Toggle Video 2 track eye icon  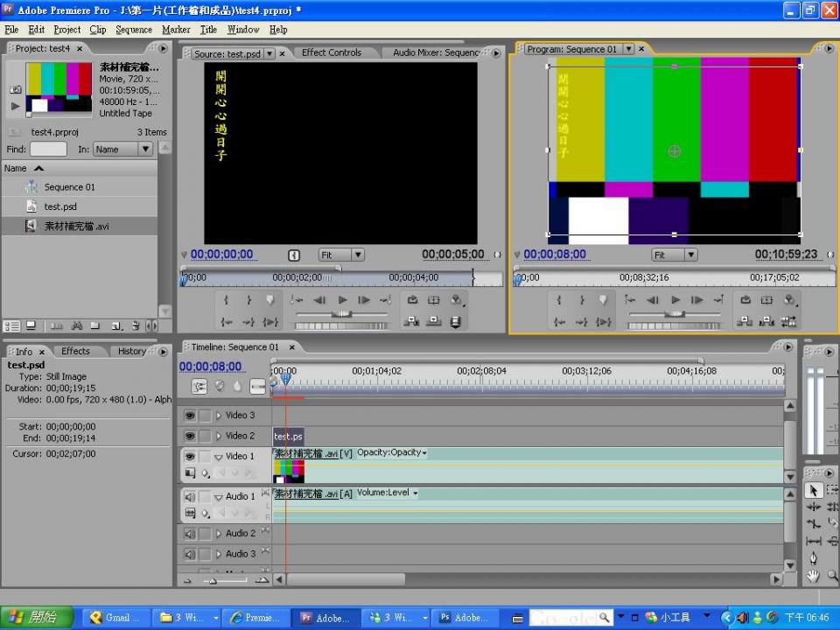190,436
